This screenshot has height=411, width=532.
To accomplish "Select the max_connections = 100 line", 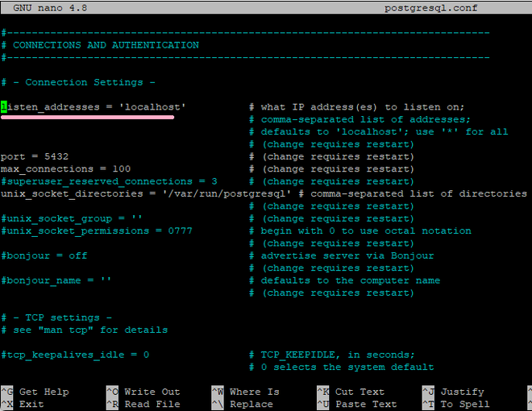I will tap(66, 169).
